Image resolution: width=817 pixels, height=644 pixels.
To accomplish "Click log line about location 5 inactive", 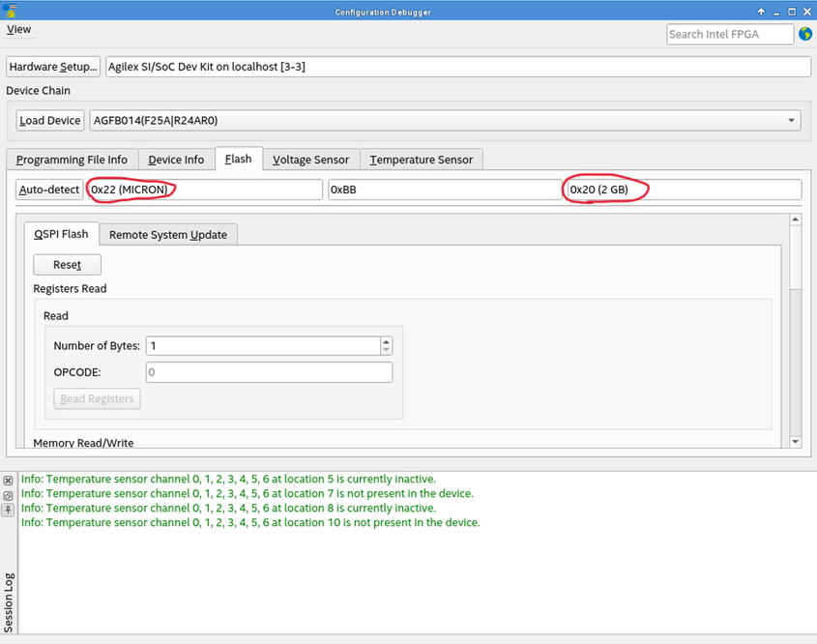I will click(x=228, y=479).
